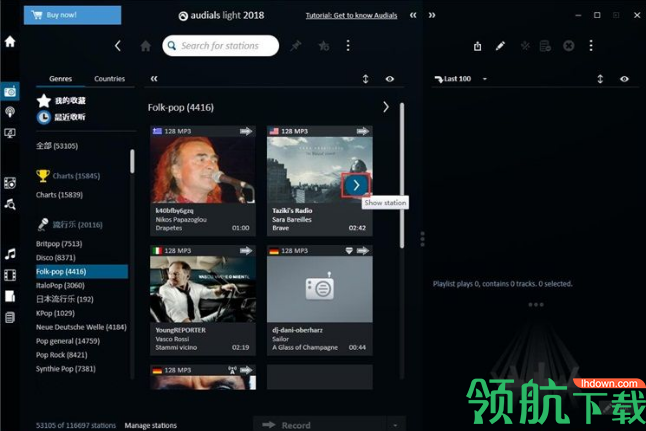The image size is (646, 431).
Task: Adjust playlist sorting arrows icon
Action: pyautogui.click(x=600, y=79)
